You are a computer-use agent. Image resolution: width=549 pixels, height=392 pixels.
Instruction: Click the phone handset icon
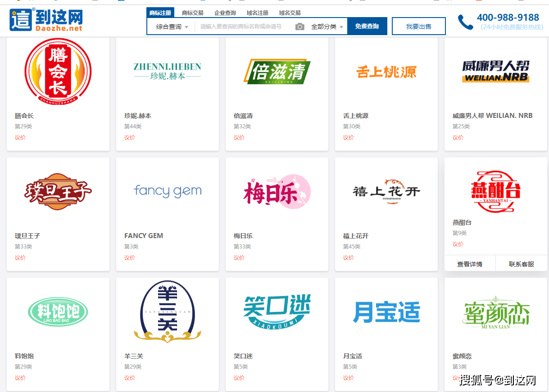[465, 22]
